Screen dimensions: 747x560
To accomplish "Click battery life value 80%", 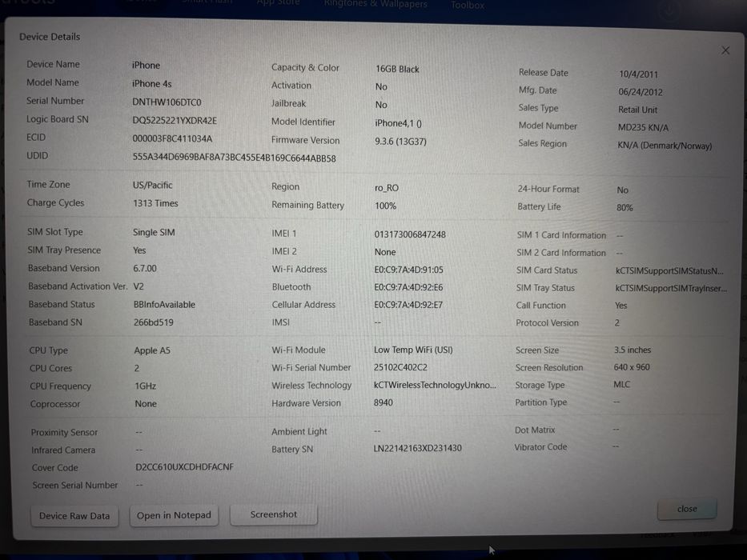I will point(625,208).
